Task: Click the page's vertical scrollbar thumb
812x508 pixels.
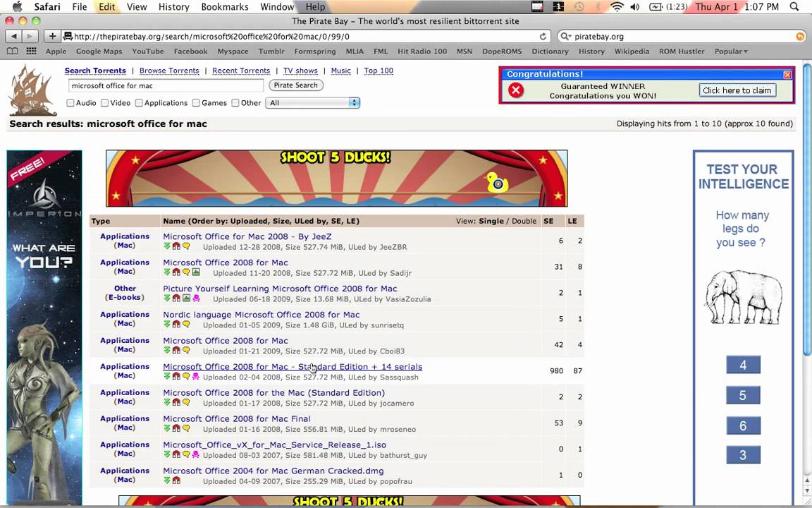Action: (807, 209)
